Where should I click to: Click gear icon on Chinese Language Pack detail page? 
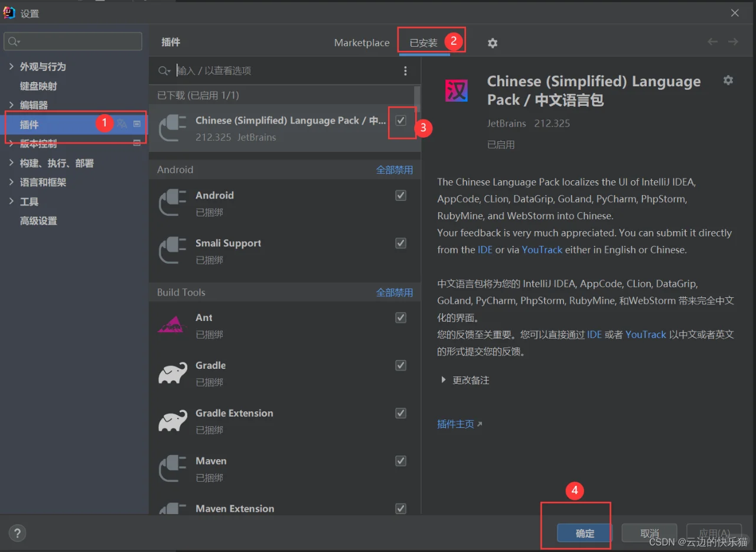pyautogui.click(x=728, y=80)
